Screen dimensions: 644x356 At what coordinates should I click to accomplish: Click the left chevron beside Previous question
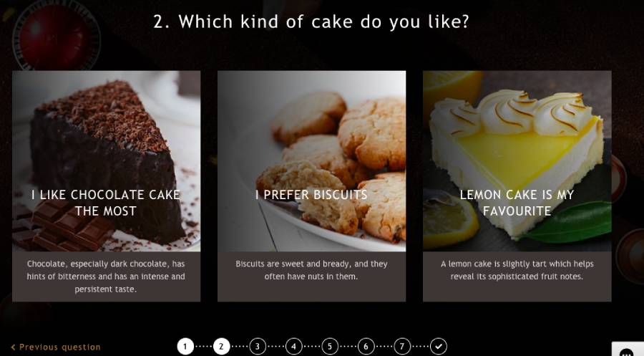coord(13,347)
